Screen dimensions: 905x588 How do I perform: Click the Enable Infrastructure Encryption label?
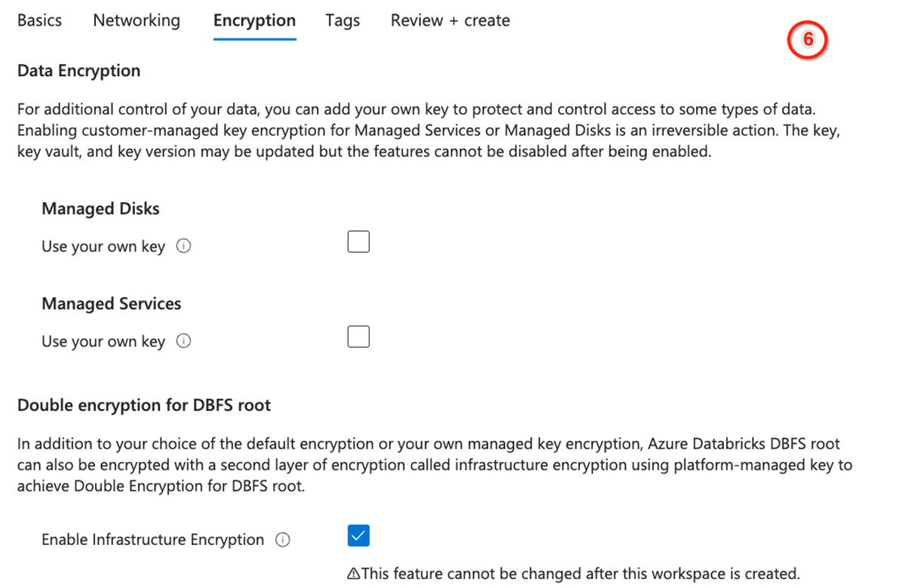coord(152,540)
